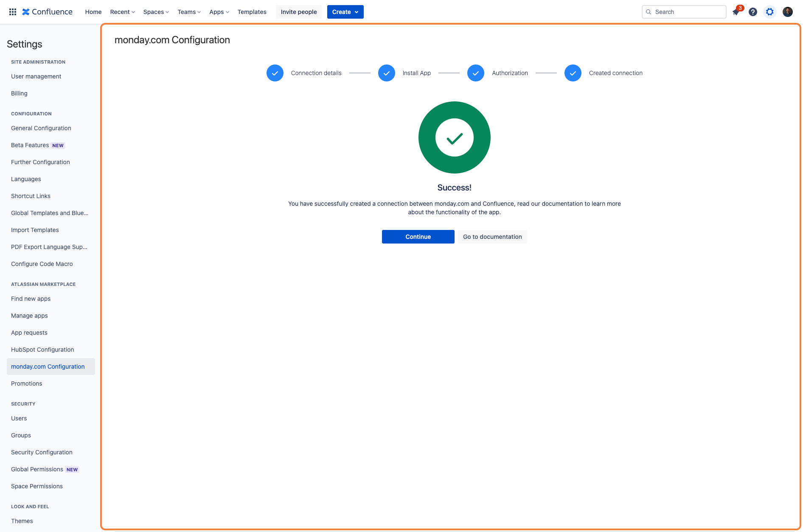Open User management settings

click(51, 76)
